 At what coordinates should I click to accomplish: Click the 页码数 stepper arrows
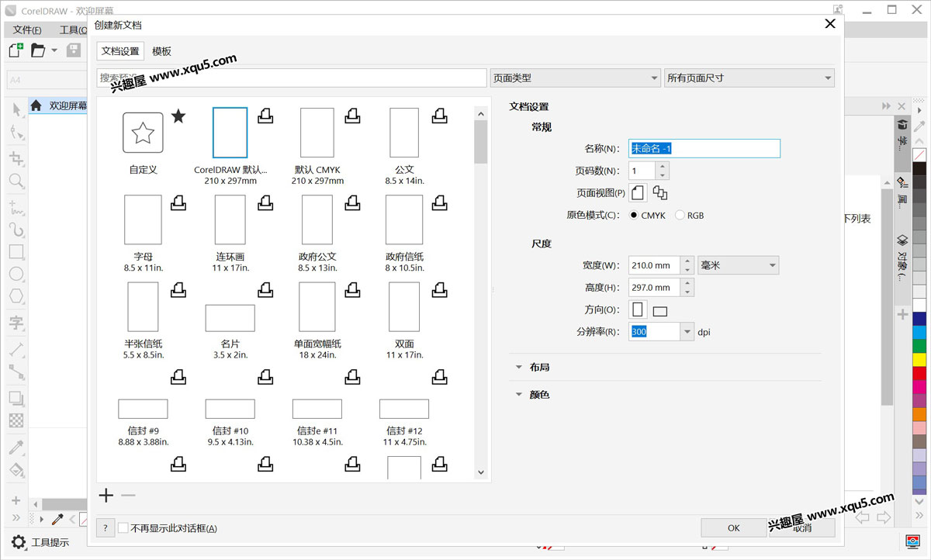662,171
